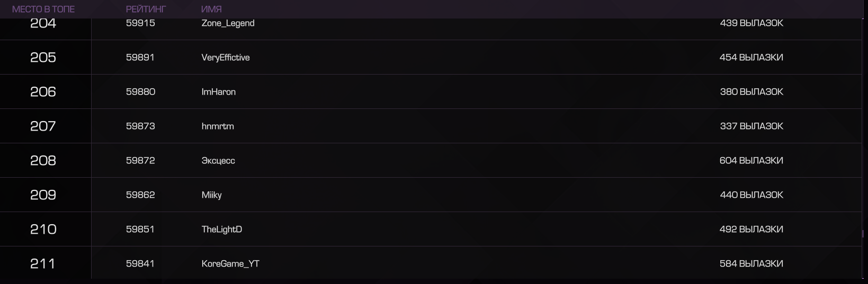The image size is (868, 284).
Task: Click rank number 211
Action: coord(42,264)
